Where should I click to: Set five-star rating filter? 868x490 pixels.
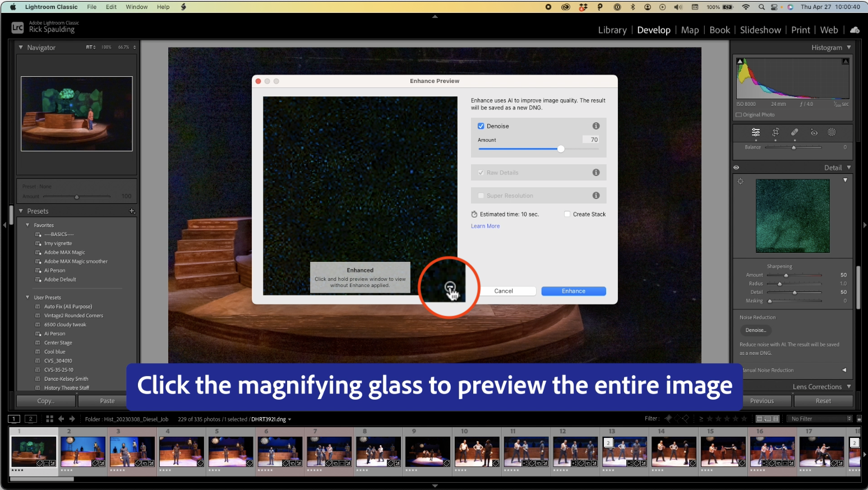pos(744,418)
